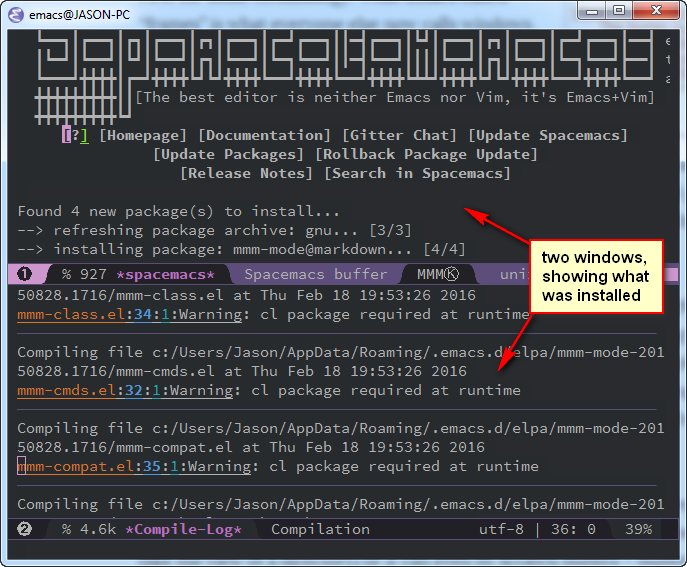Click the 'best editor is neither Emacs nor Vim' tagline
The width and height of the screenshot is (687, 567).
395,97
